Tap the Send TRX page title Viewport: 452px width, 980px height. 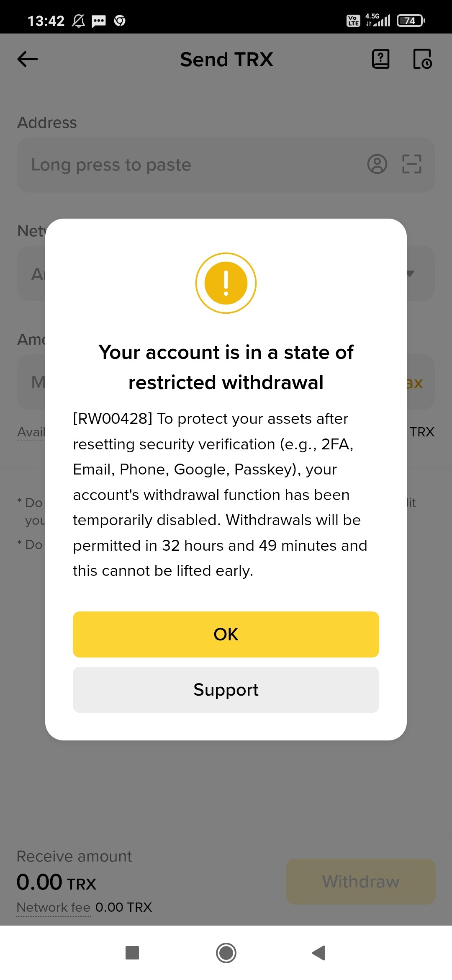coord(226,59)
